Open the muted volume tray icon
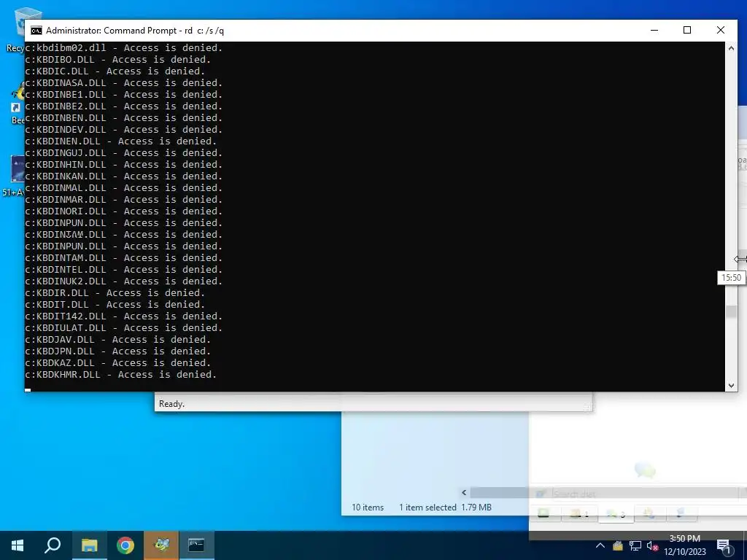Viewport: 747px width, 560px height. tap(652, 545)
